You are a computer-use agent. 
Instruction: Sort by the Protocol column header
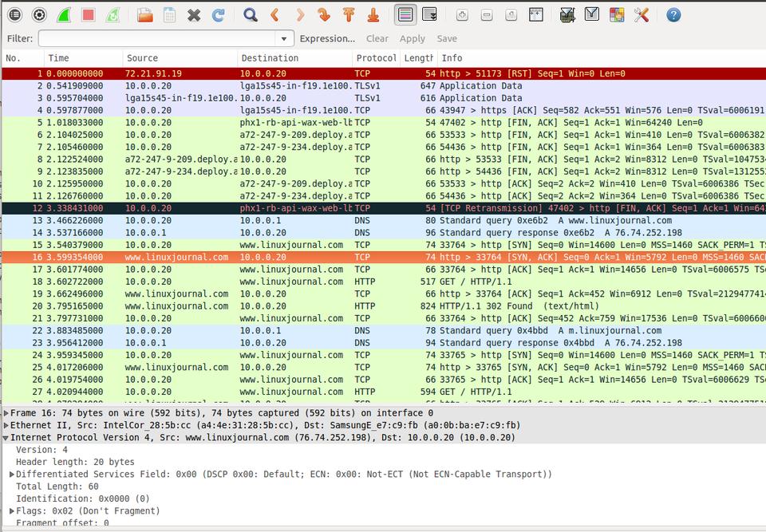[375, 58]
